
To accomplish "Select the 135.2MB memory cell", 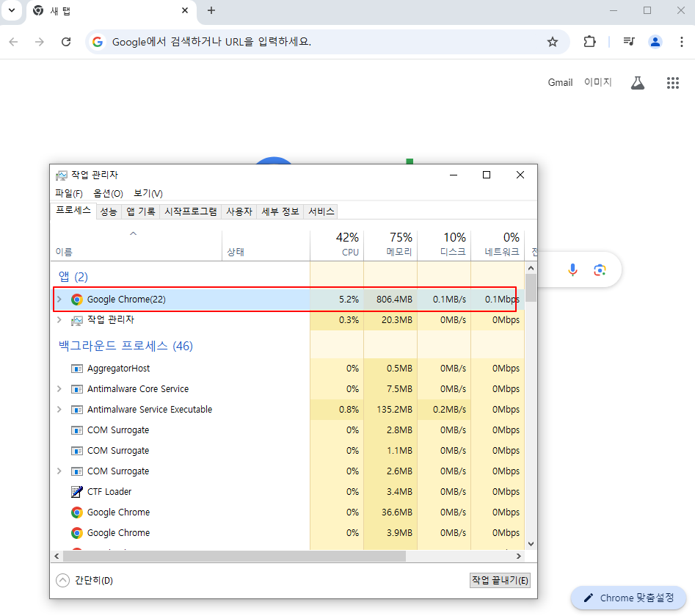I will click(x=390, y=410).
